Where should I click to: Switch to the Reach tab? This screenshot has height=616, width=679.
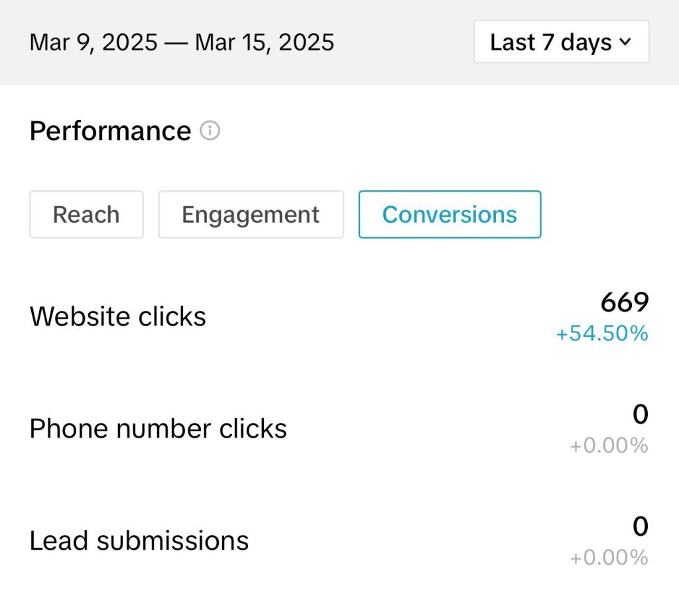(86, 214)
